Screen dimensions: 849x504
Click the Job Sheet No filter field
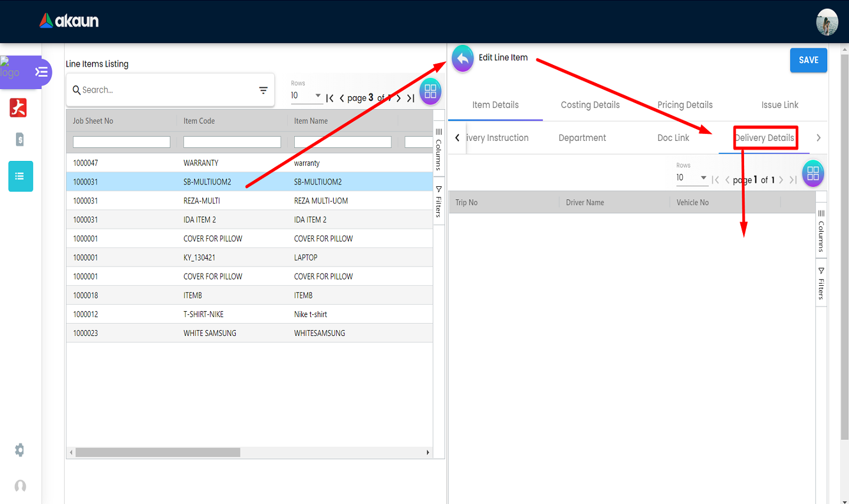[x=121, y=142]
